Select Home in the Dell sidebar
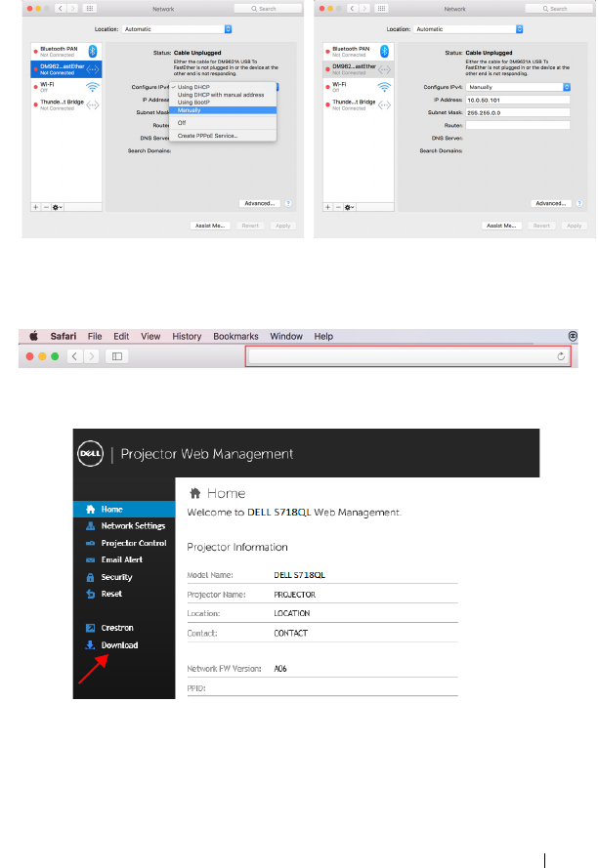The image size is (598, 868). click(x=125, y=510)
